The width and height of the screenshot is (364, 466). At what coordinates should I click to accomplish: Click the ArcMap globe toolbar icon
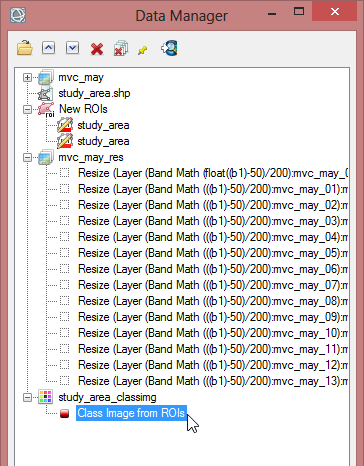[169, 48]
